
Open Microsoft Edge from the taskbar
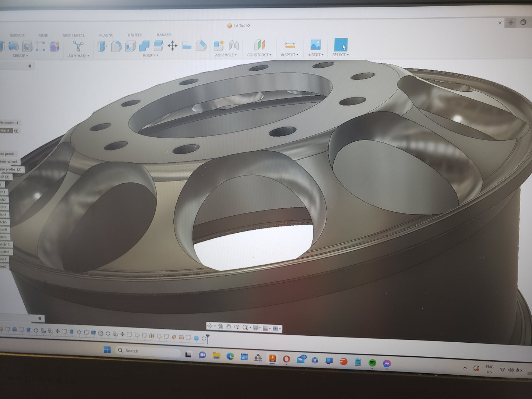(x=230, y=356)
